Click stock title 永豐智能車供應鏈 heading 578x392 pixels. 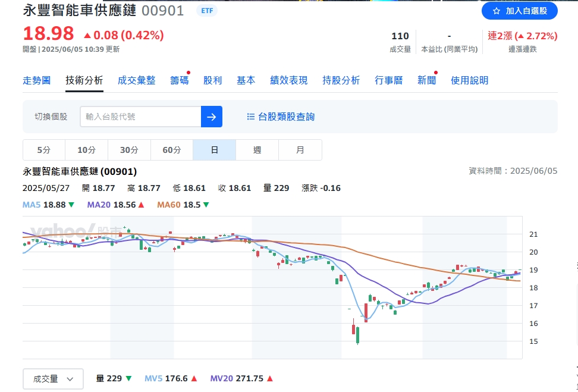(80, 11)
